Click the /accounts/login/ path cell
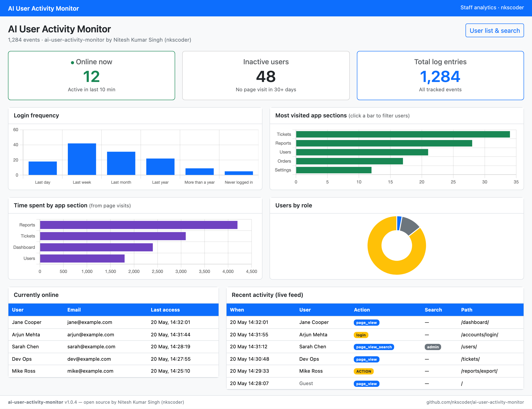 [x=479, y=335]
